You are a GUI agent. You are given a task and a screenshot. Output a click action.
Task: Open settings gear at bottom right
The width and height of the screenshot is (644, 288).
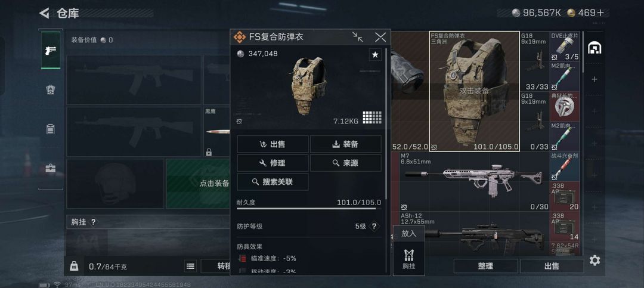[595, 260]
